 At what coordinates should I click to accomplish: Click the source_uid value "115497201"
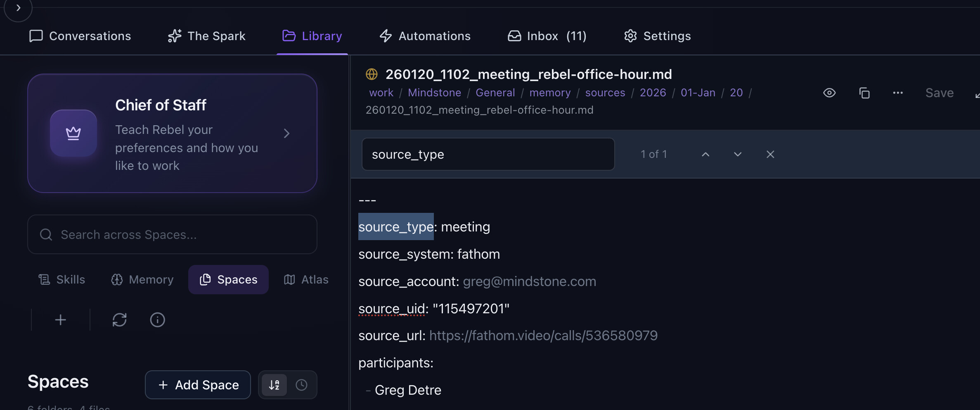click(471, 309)
